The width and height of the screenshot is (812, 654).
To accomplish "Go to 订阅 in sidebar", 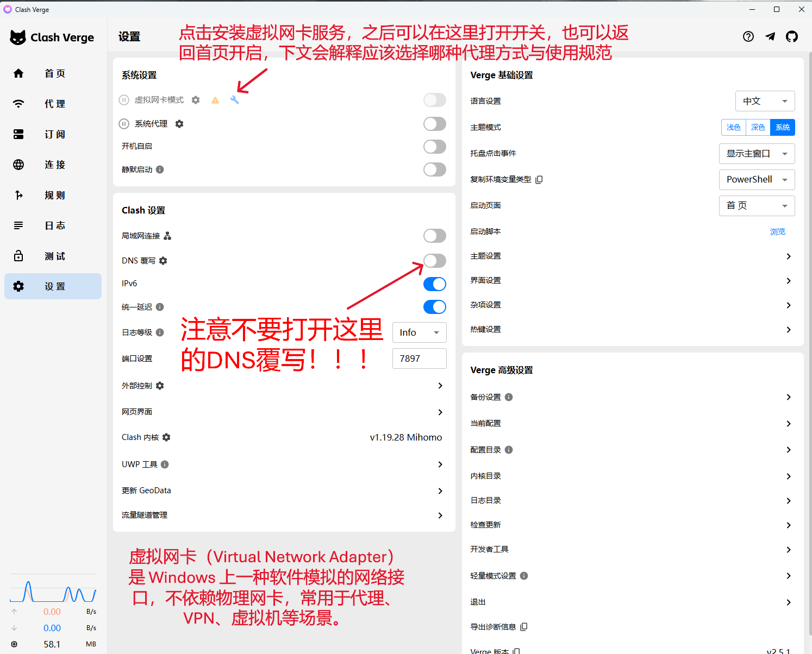I will point(53,134).
